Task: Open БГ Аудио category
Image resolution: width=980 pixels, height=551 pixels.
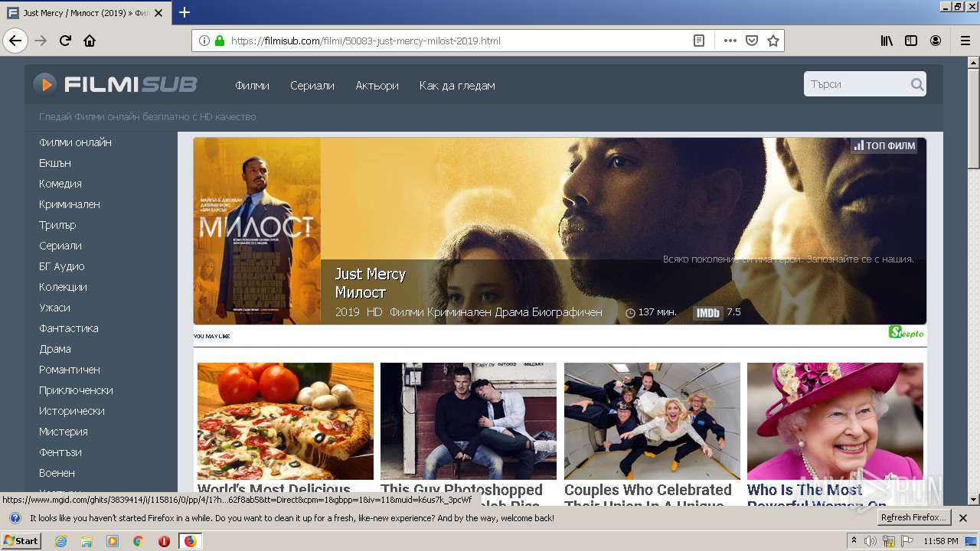Action: (x=62, y=266)
